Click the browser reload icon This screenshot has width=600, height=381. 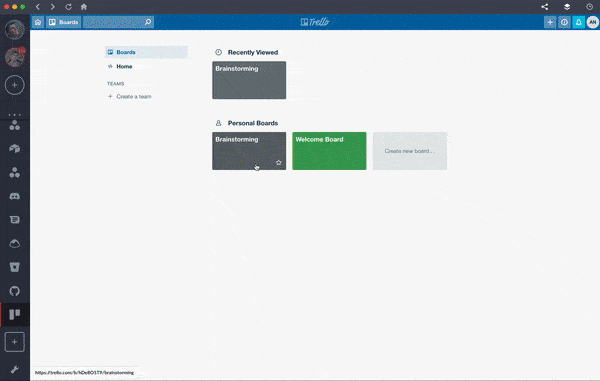pyautogui.click(x=68, y=7)
